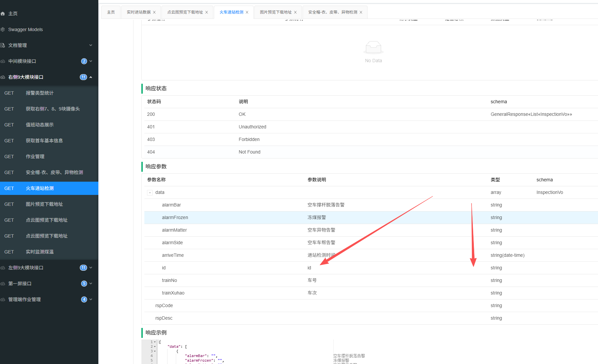Close the 点云图预览下载地址 tab
Screen dimensions: 598x364
(207, 12)
